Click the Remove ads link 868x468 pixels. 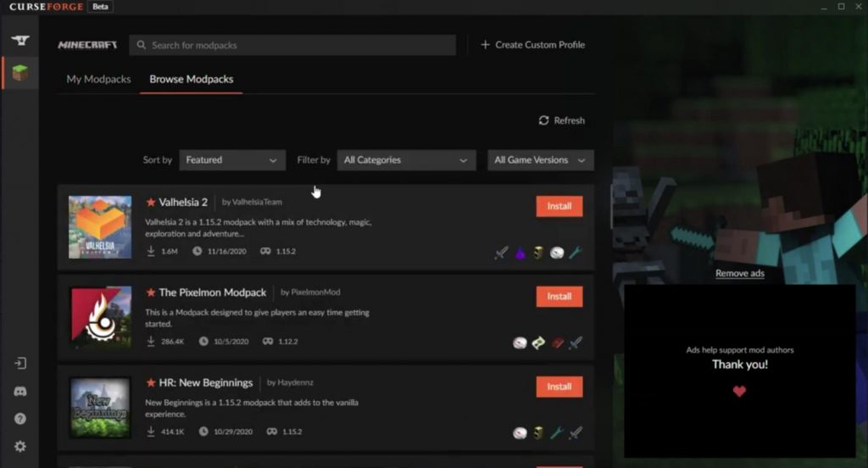[739, 273]
